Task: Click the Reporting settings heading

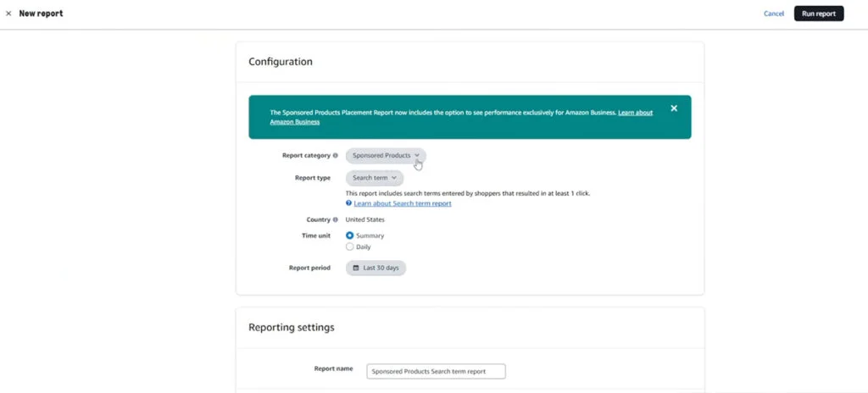Action: coord(292,327)
